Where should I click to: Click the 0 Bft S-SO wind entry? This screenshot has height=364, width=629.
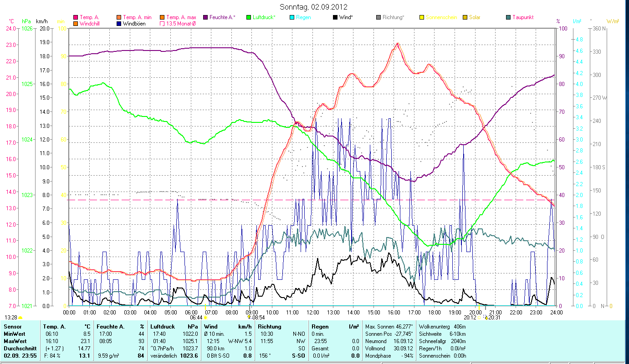(218, 356)
